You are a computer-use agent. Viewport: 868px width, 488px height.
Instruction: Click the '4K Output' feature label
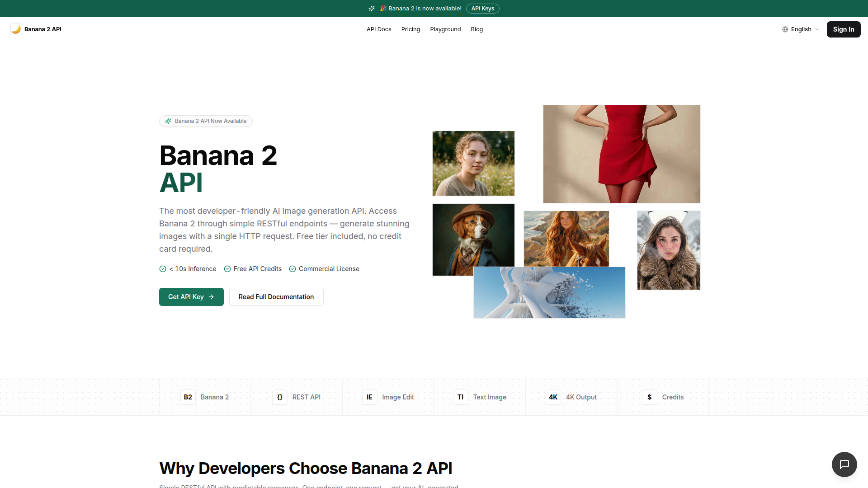click(581, 397)
